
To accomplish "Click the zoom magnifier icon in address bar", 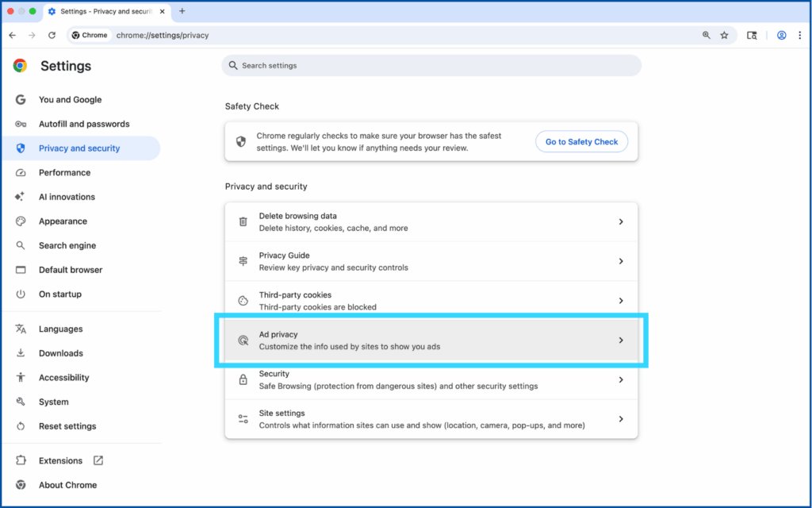I will (x=707, y=35).
